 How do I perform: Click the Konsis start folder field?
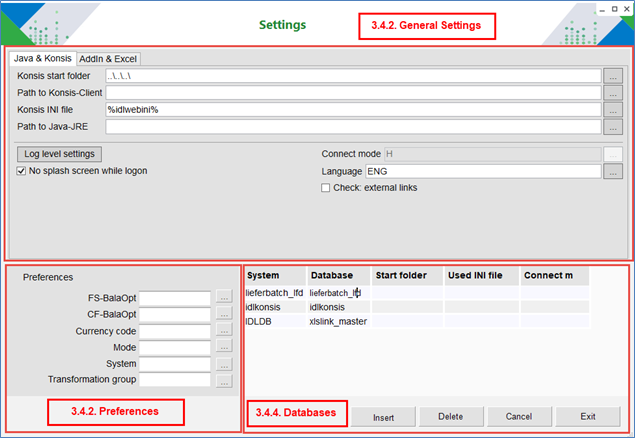coord(353,76)
